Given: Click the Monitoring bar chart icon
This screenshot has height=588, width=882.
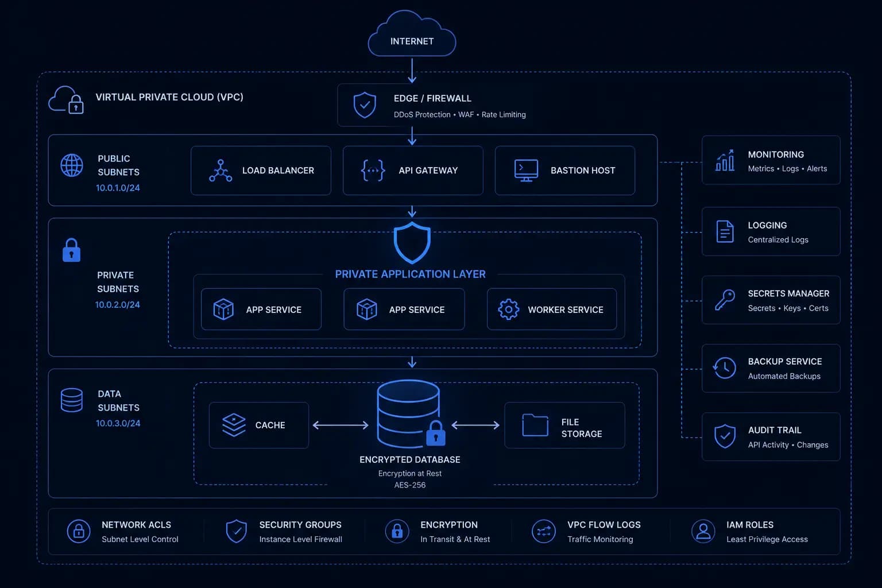Looking at the screenshot, I should point(725,160).
